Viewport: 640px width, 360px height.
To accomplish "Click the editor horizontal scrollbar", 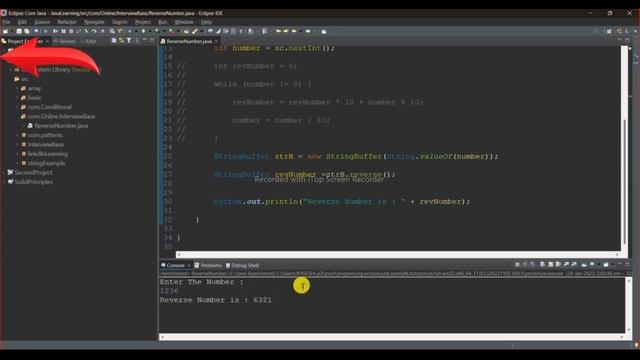I will tap(398, 255).
